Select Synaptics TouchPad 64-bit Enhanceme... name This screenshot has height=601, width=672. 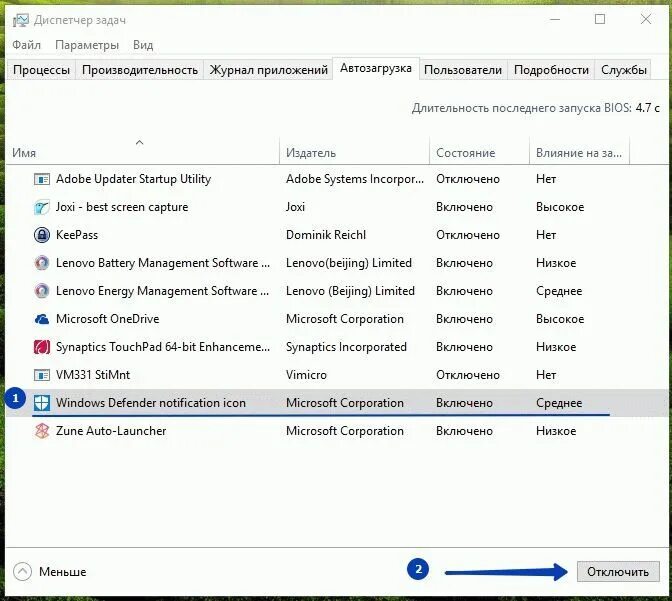click(x=163, y=347)
